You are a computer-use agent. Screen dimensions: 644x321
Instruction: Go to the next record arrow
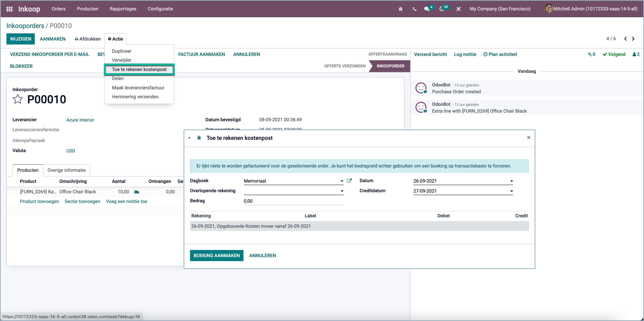point(633,39)
